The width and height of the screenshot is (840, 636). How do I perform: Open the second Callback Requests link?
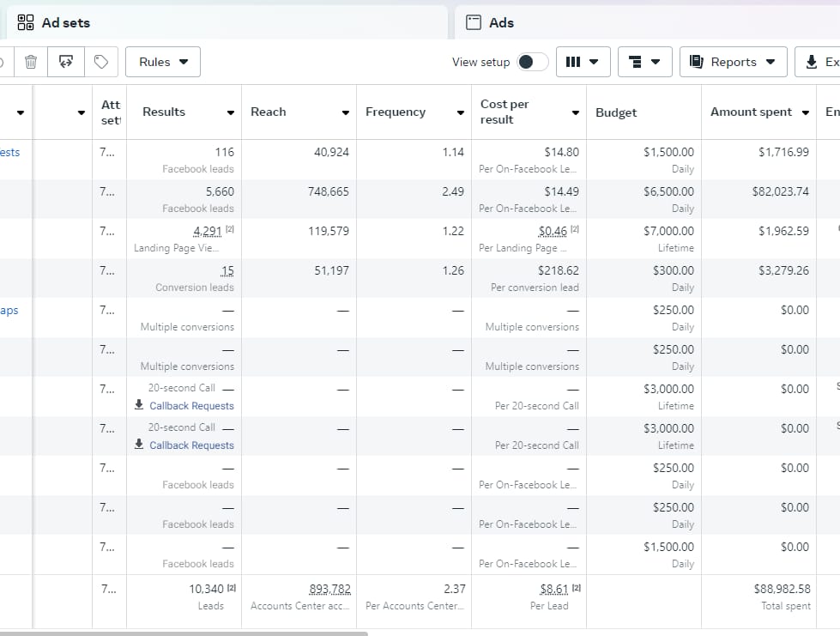click(191, 445)
